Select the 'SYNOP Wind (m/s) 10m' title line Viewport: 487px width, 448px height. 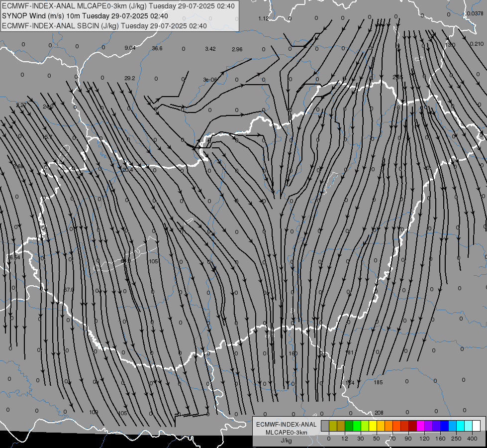85,16
